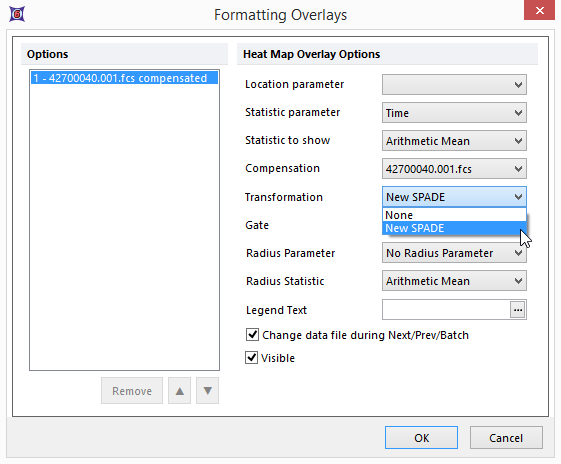Choose New SPADE in the Transformation list
Image resolution: width=561 pixels, height=464 pixels.
[454, 228]
